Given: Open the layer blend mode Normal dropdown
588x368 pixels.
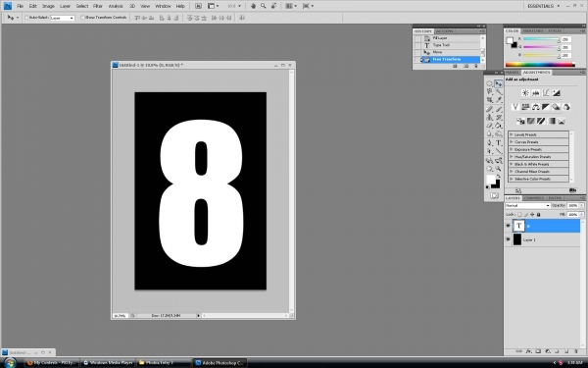Looking at the screenshot, I should 527,205.
